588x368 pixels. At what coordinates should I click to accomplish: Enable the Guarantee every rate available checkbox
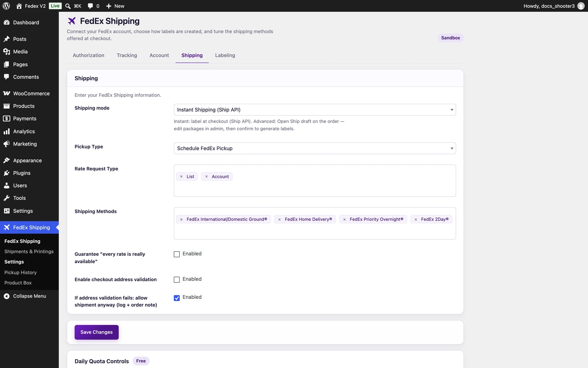177,254
